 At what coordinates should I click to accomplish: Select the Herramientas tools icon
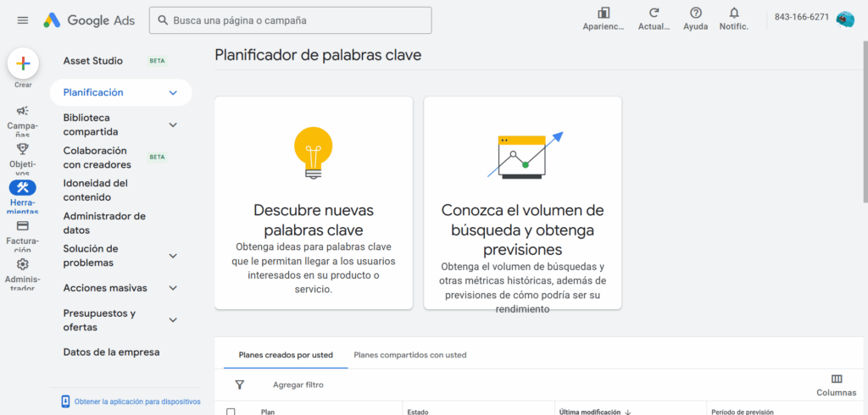pos(23,187)
